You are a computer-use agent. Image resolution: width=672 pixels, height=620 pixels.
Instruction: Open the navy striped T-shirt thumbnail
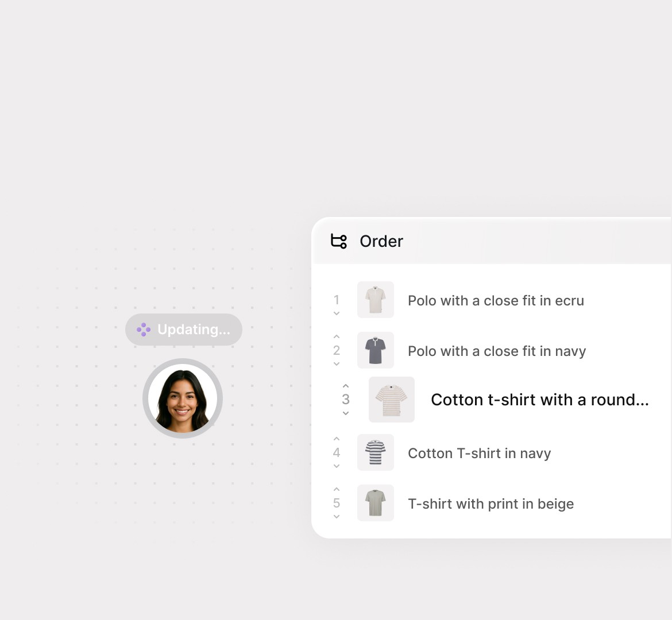(x=376, y=452)
